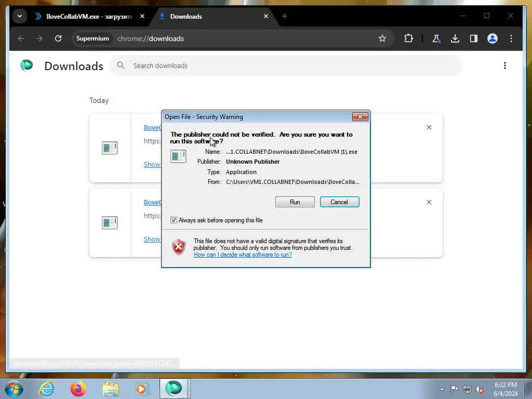Go back in browser history
Image resolution: width=532 pixels, height=399 pixels.
[x=21, y=38]
